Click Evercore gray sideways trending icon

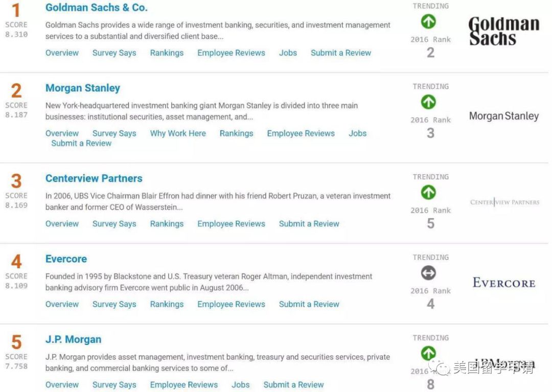click(428, 273)
